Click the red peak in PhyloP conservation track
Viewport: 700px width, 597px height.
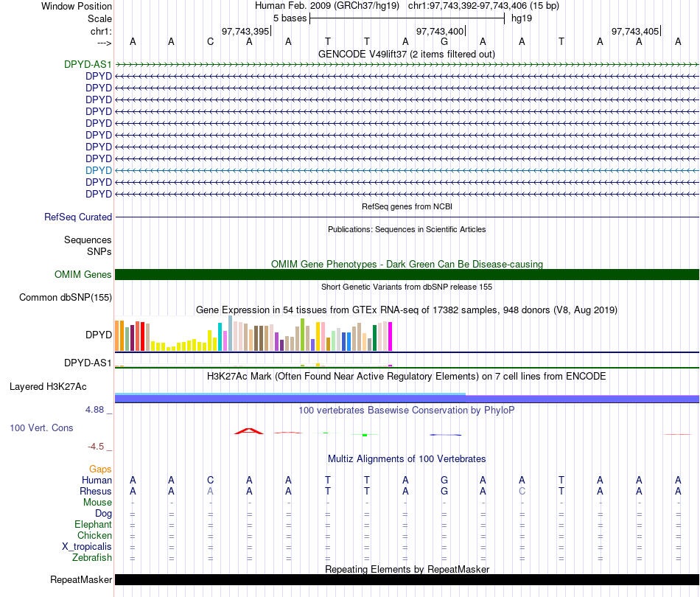pos(249,431)
